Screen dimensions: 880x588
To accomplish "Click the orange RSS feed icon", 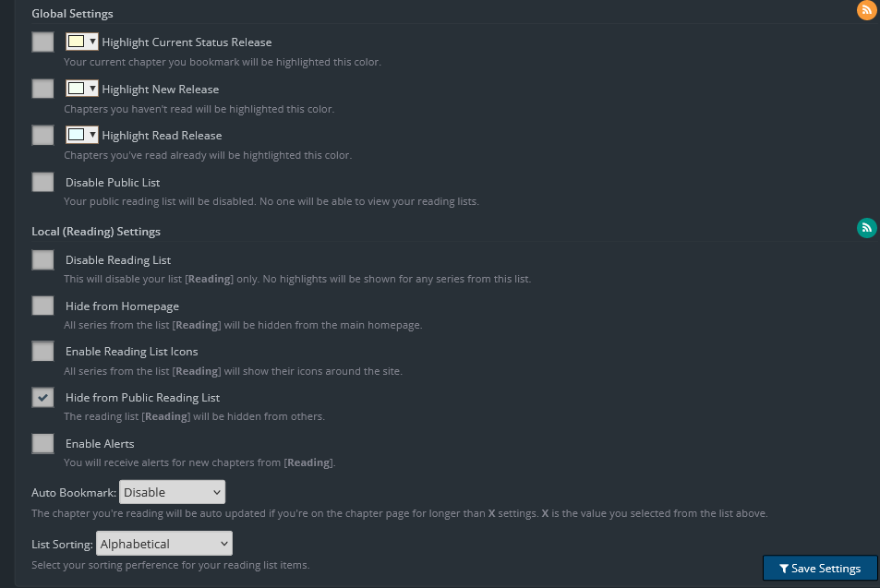I will point(866,11).
